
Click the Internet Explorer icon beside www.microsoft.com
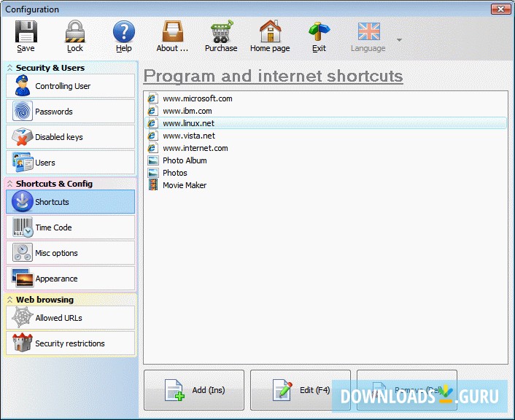[152, 98]
